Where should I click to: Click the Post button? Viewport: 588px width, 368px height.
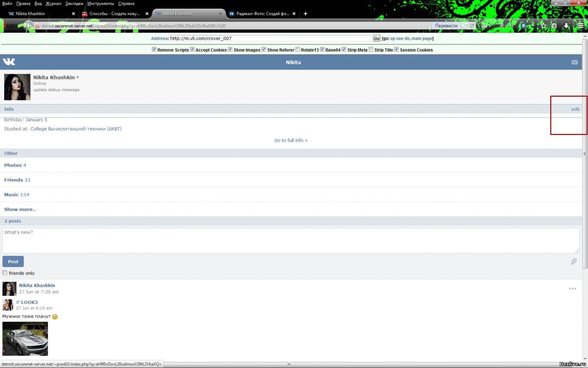(x=13, y=262)
